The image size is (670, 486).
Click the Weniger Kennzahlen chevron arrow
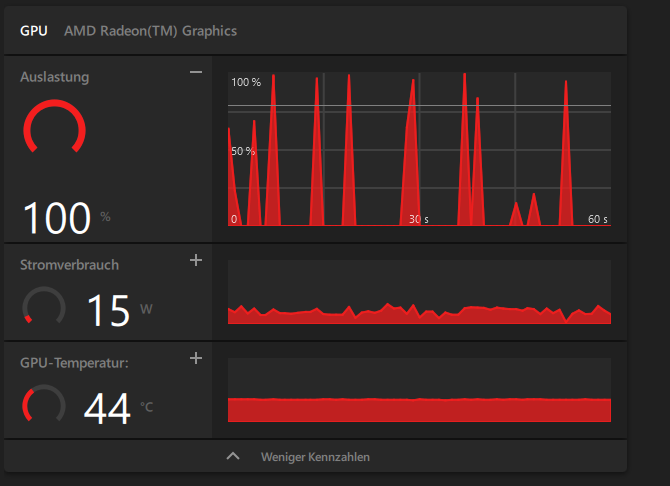pos(233,456)
